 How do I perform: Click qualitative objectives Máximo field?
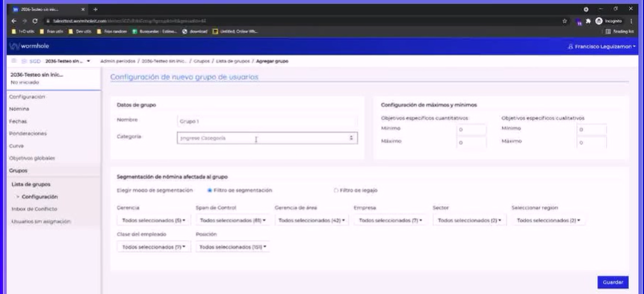pyautogui.click(x=592, y=143)
